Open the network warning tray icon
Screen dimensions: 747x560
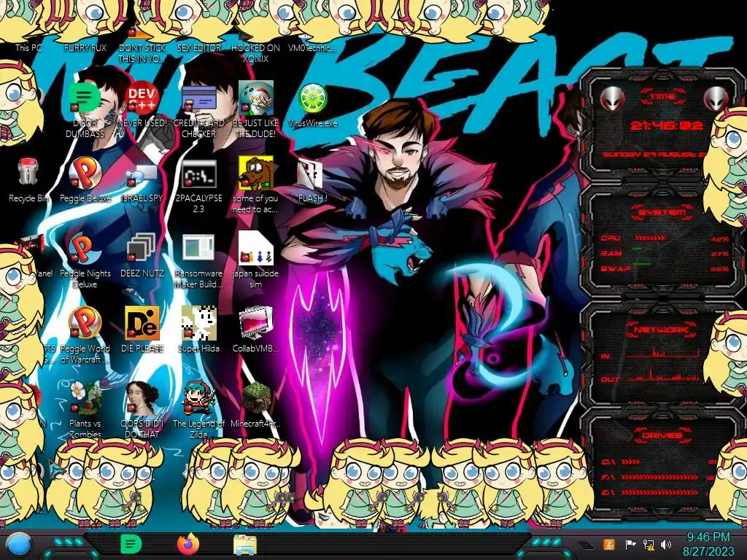click(649, 544)
